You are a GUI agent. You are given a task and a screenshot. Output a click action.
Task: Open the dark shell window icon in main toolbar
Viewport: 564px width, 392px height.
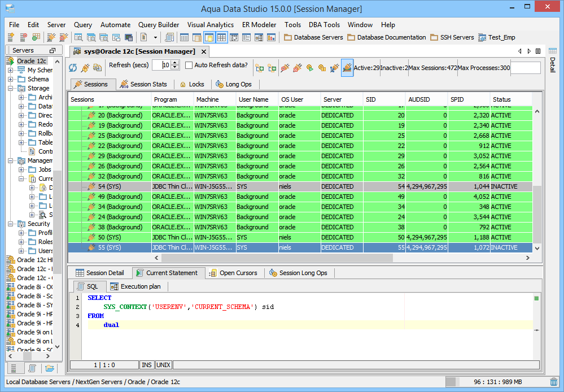point(128,37)
